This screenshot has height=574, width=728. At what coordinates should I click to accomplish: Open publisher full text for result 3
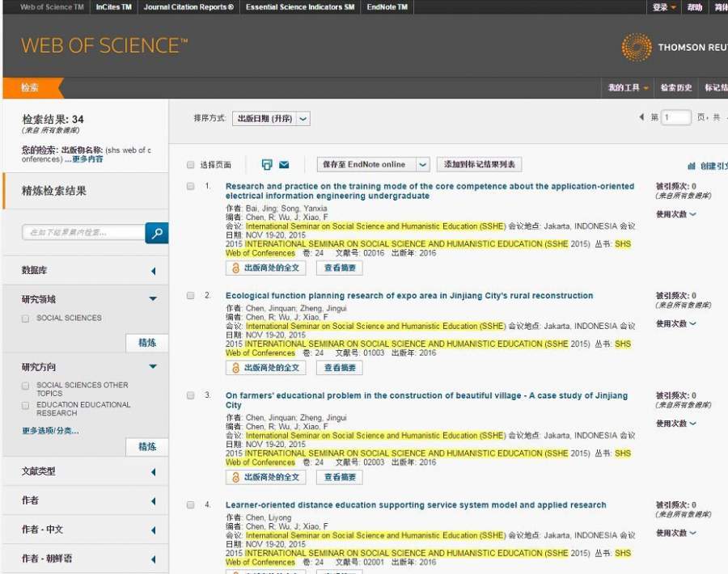tap(265, 477)
